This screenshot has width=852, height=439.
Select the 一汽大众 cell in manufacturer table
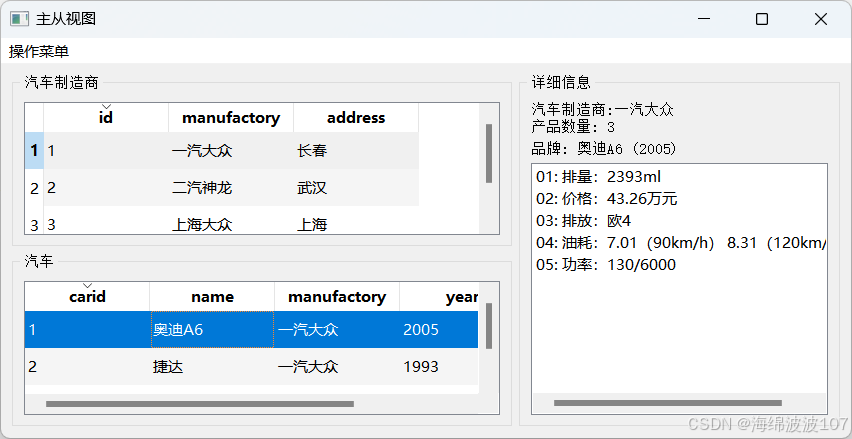pos(231,150)
